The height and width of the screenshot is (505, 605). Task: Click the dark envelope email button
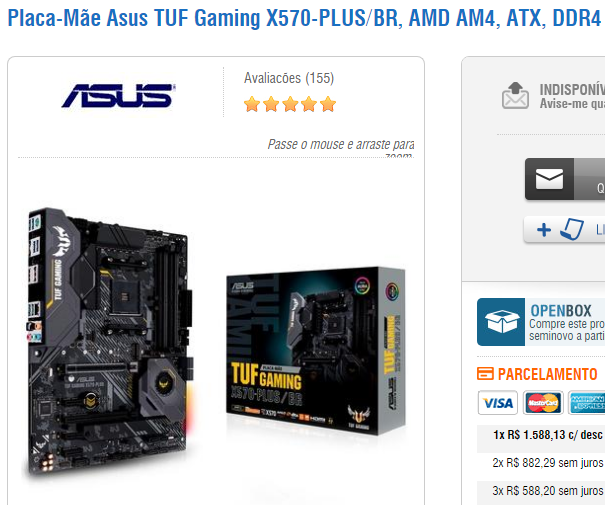(549, 179)
